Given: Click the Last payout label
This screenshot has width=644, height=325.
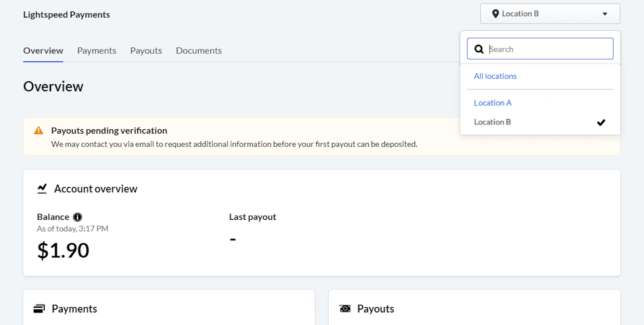Looking at the screenshot, I should tap(253, 217).
